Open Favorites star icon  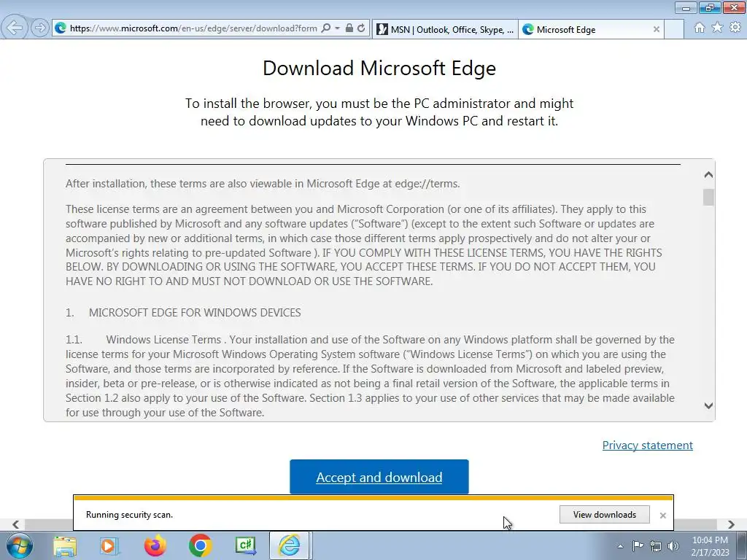[x=717, y=28]
